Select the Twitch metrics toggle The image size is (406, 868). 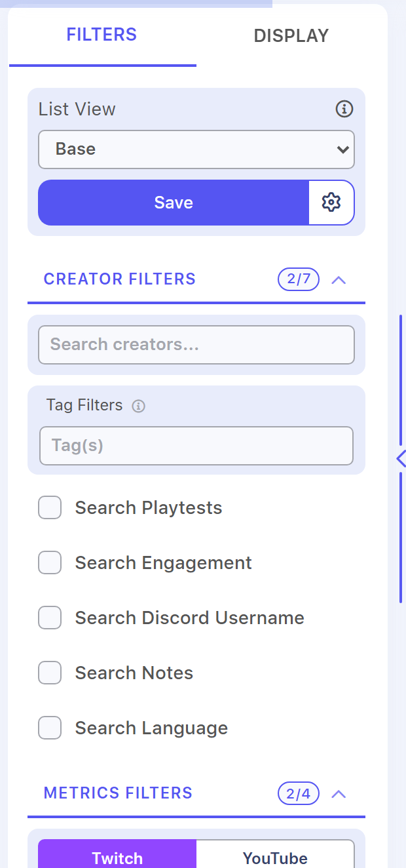click(x=117, y=854)
